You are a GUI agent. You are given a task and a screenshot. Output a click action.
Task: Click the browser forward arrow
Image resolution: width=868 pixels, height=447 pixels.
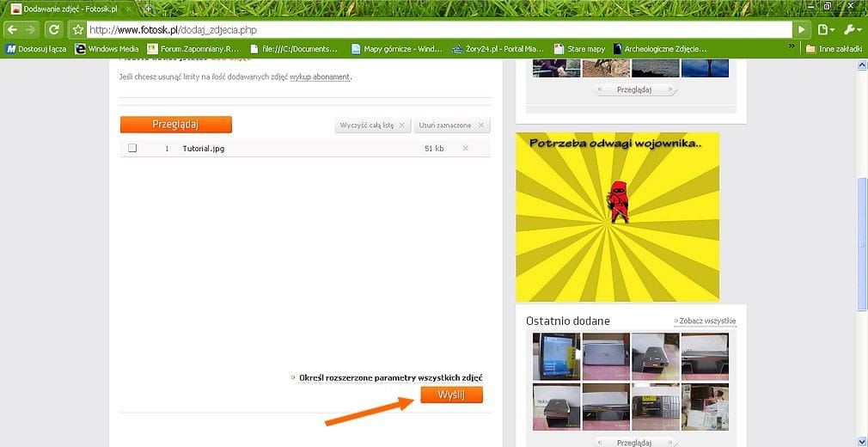[x=31, y=29]
